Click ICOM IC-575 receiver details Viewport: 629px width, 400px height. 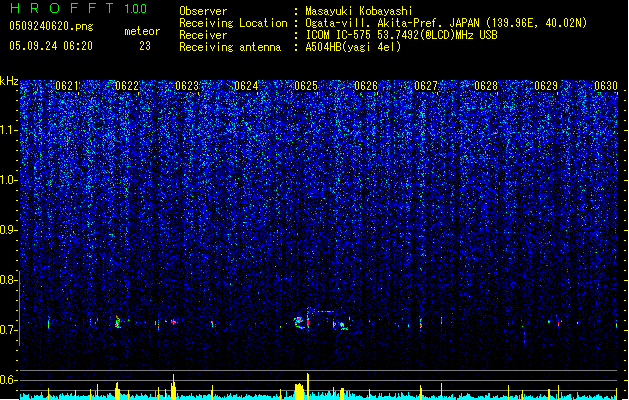402,35
